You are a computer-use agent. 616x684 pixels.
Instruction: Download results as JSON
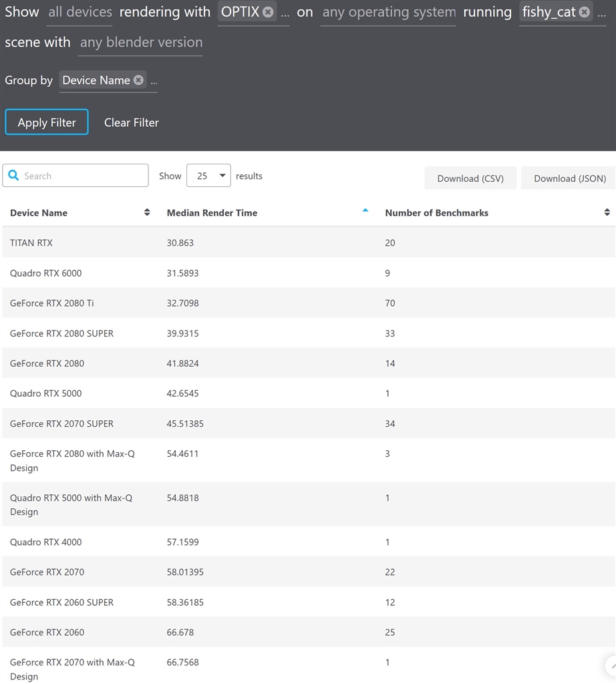pyautogui.click(x=569, y=178)
